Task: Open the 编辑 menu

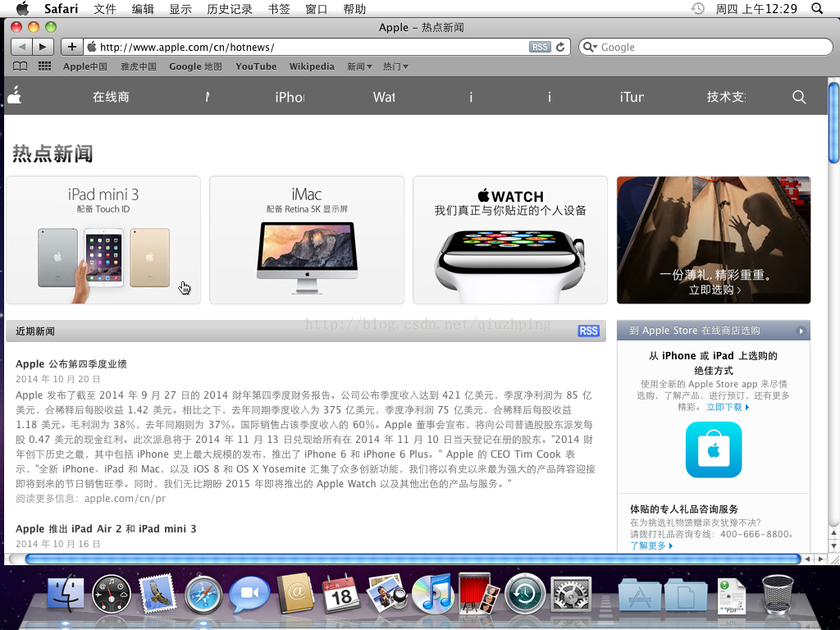Action: [143, 8]
